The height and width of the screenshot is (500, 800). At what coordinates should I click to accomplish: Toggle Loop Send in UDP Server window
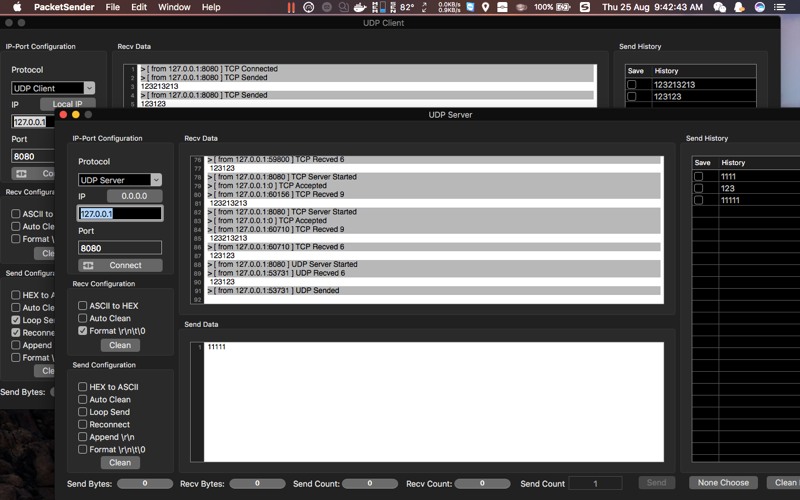tap(82, 412)
